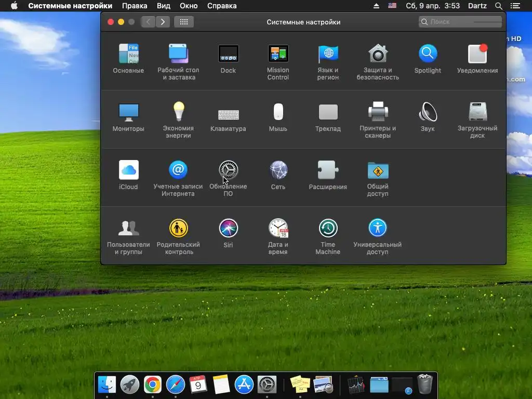The width and height of the screenshot is (532, 399).
Task: Launch Google Chrome from the Dock
Action: pyautogui.click(x=153, y=384)
